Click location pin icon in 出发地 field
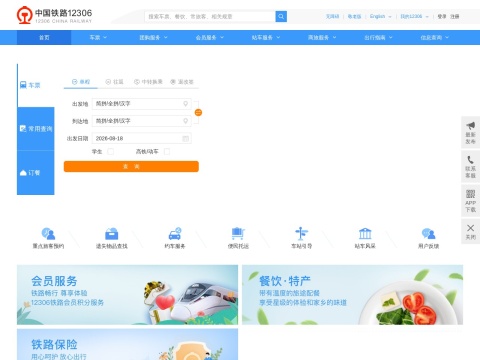 (186, 104)
